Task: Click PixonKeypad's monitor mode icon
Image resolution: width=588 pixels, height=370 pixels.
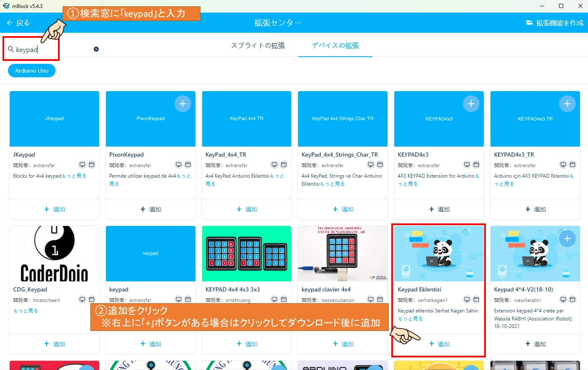Action: point(179,165)
